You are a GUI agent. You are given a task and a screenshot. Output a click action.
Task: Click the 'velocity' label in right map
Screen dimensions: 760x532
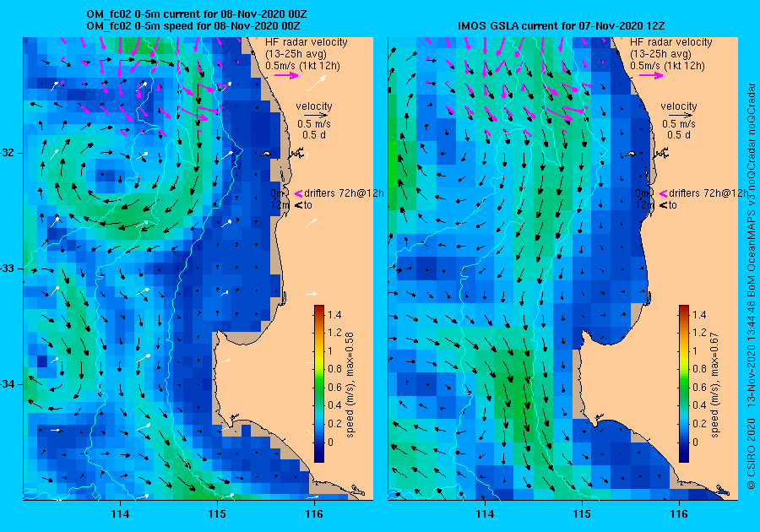click(x=679, y=106)
